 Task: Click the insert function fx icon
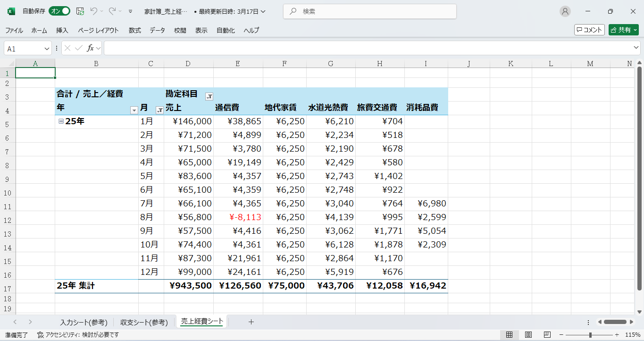point(90,48)
